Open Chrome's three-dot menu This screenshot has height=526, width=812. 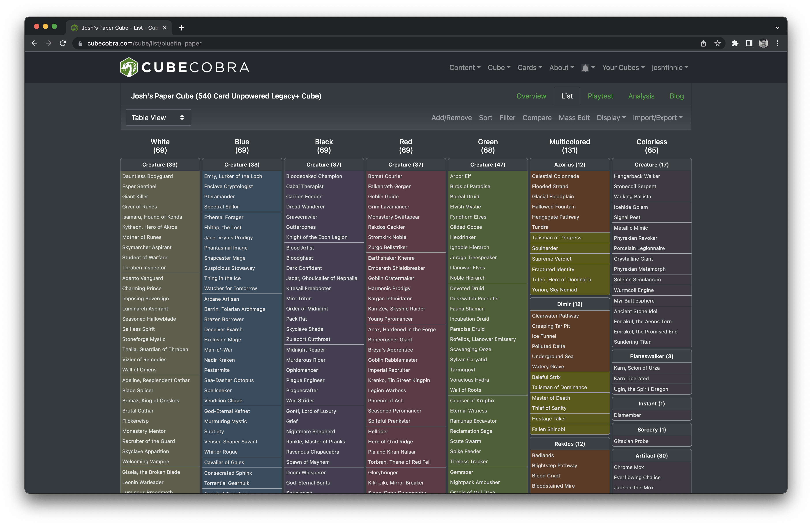point(778,43)
